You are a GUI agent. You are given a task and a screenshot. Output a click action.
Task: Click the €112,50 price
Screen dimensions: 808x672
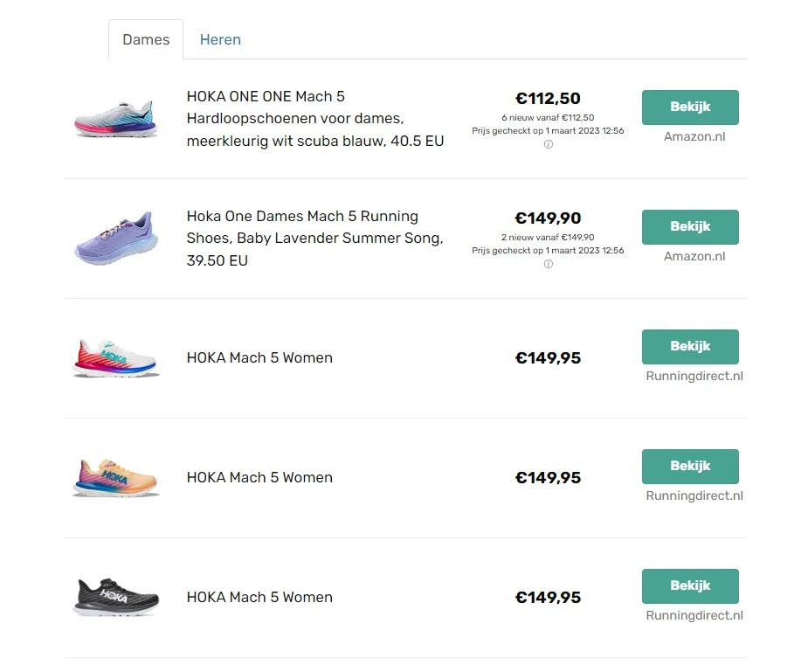(548, 99)
